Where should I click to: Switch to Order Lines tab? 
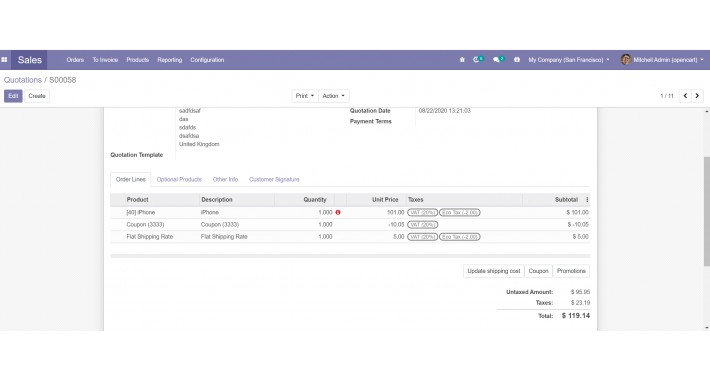(131, 179)
